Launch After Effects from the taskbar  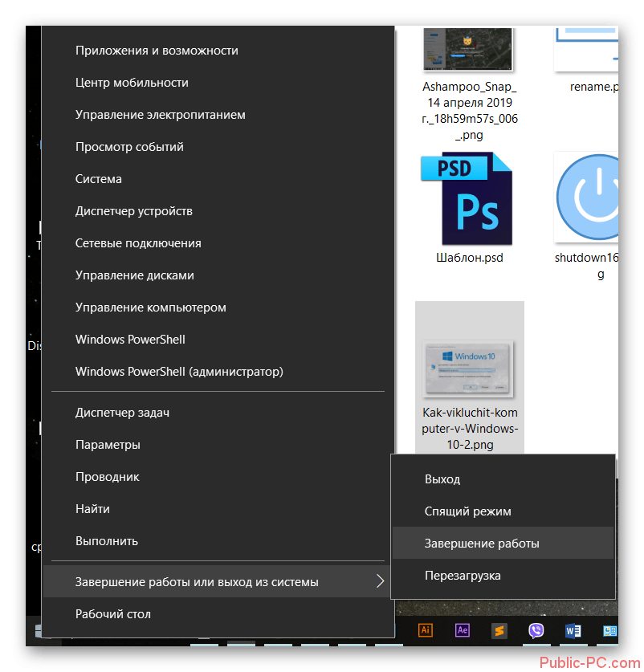point(462,630)
